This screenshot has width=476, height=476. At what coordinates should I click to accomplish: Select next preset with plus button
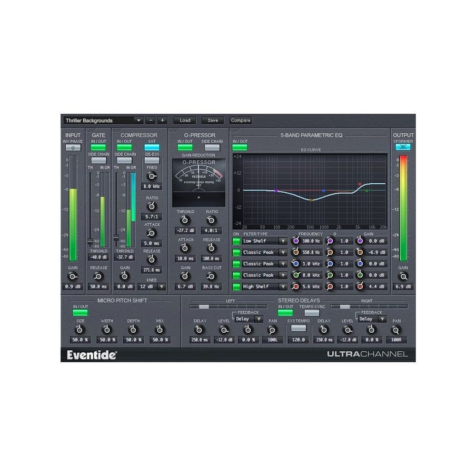(x=162, y=120)
